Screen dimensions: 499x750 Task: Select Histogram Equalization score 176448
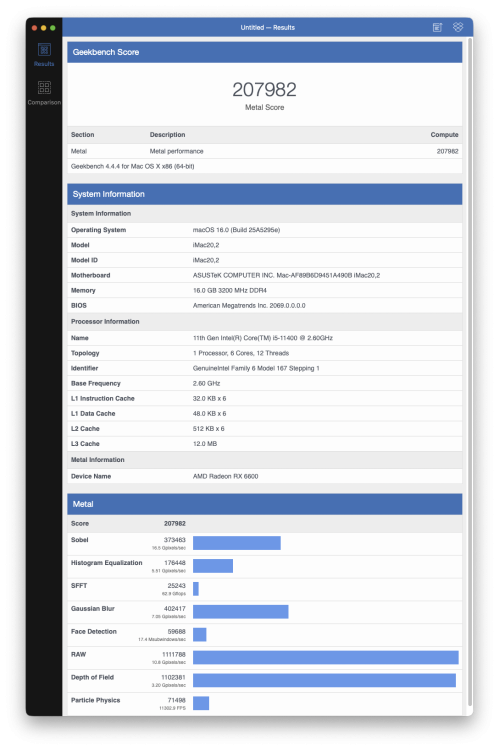tap(175, 563)
